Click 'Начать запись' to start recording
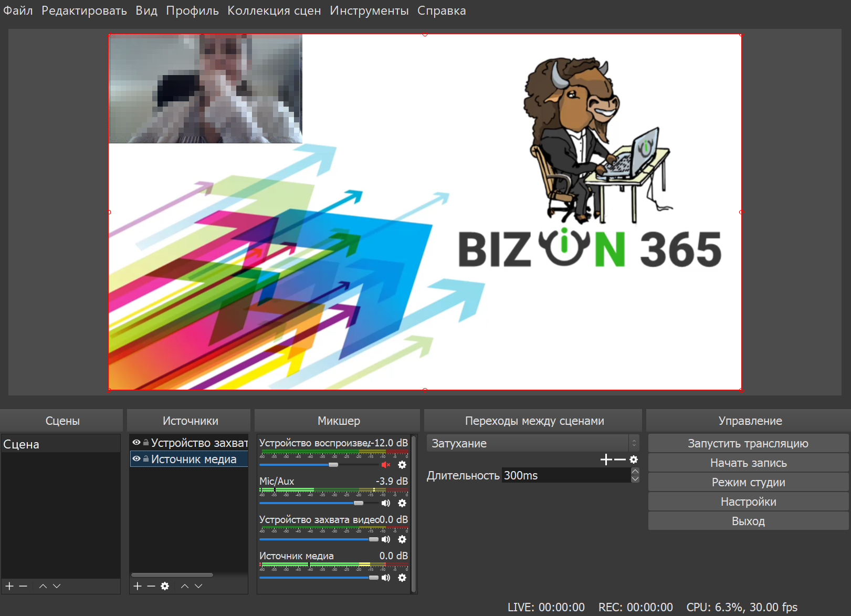The image size is (851, 616). [x=748, y=463]
